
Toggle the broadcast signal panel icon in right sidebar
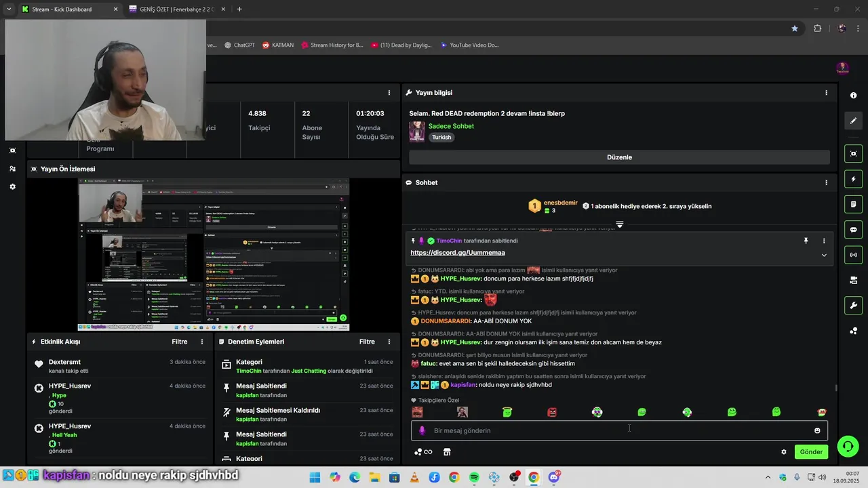[853, 255]
